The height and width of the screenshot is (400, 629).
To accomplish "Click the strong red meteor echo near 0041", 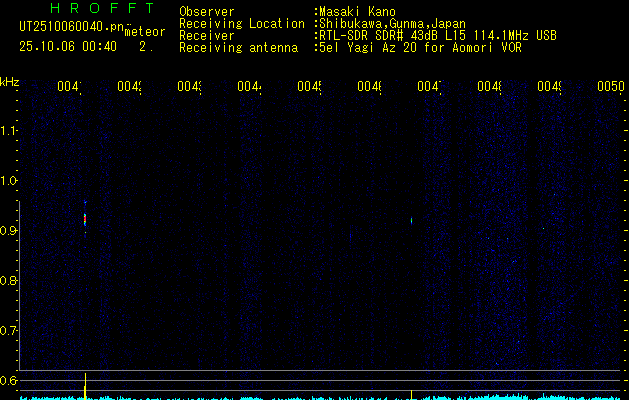I will point(85,219).
